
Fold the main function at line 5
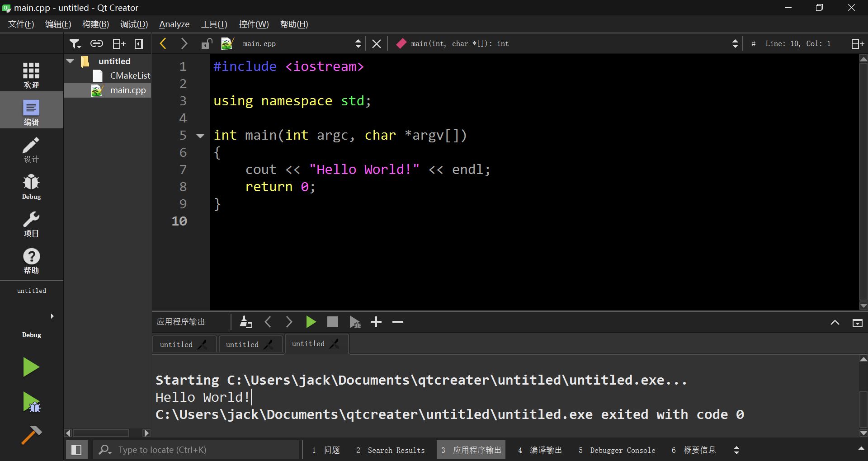pos(200,136)
